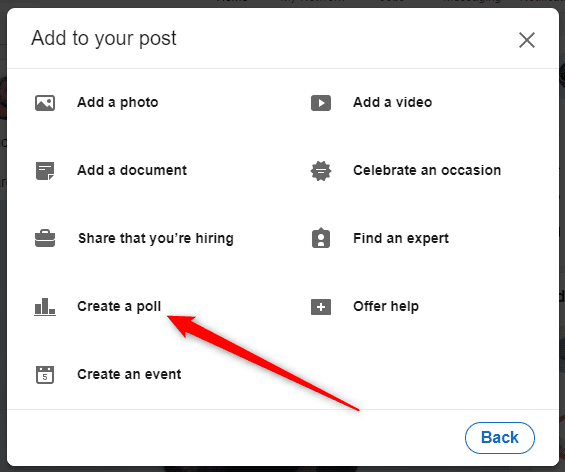Click the video play icon
565x472 pixels.
point(321,103)
